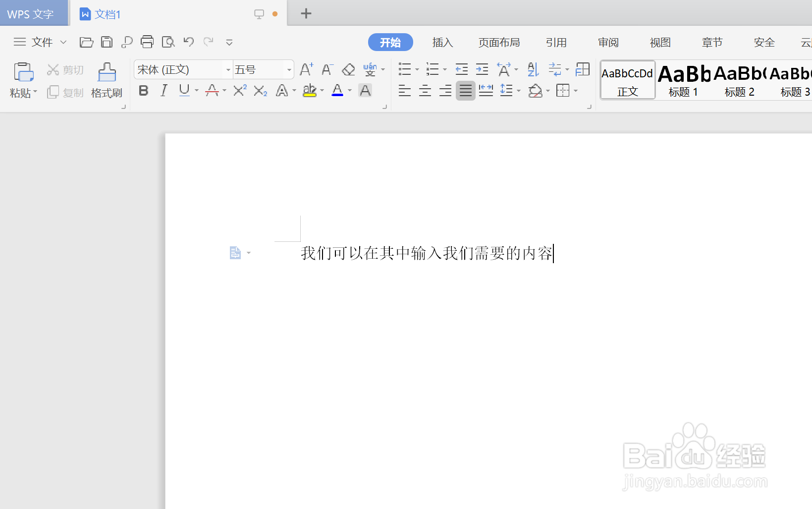Add a new document tab with plus
The height and width of the screenshot is (509, 812).
pos(306,13)
